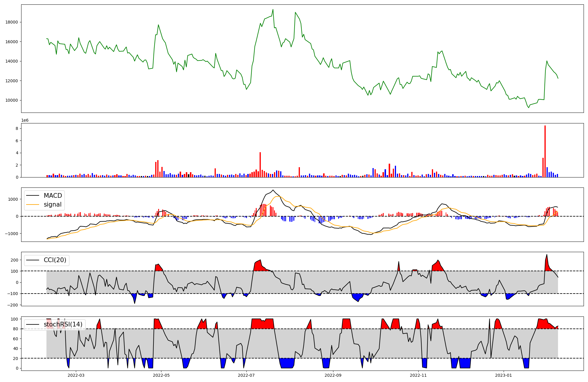This screenshot has width=588, height=382.
Task: Click the 2022-11 date axis label
Action: click(x=418, y=375)
